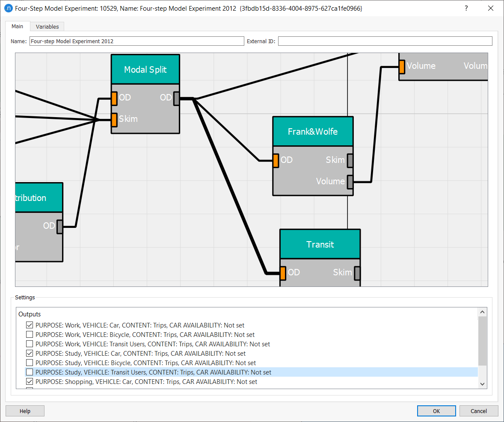Enable the Work Bicycle Trips output
504x422 pixels.
(30, 335)
